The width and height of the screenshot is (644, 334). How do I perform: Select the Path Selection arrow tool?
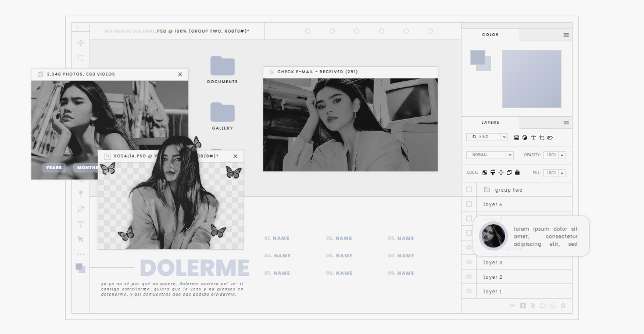(x=80, y=239)
